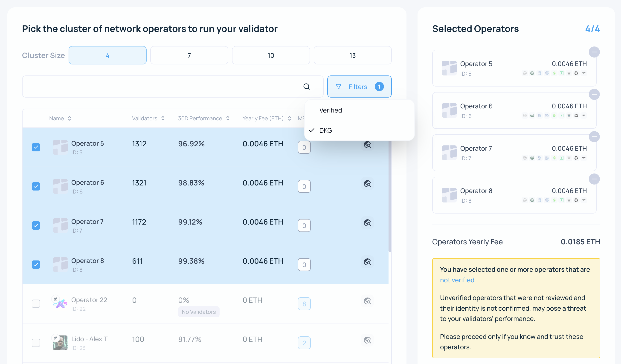The height and width of the screenshot is (364, 621).
Task: Select Verified filter option
Action: click(x=331, y=110)
